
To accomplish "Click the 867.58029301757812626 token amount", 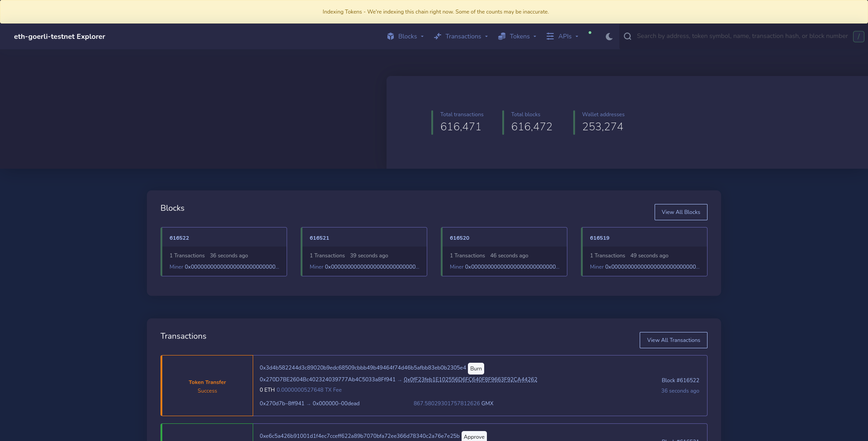I will click(x=447, y=403).
